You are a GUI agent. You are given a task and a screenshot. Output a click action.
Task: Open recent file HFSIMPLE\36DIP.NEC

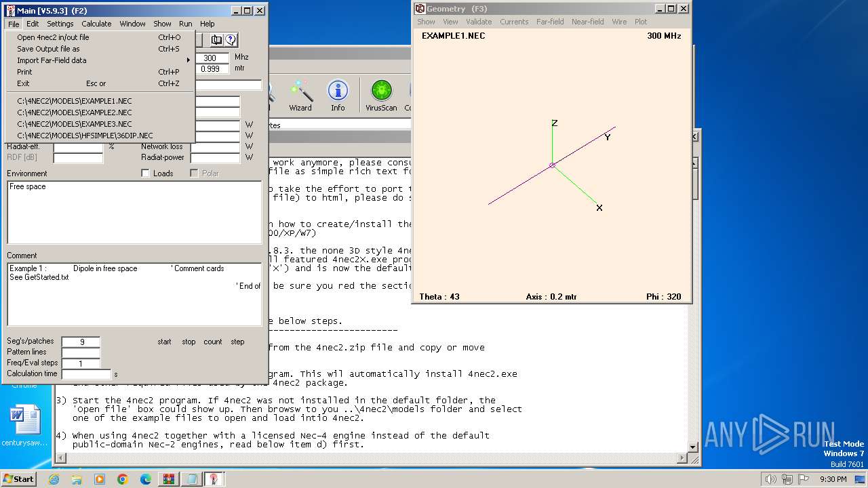[100, 136]
